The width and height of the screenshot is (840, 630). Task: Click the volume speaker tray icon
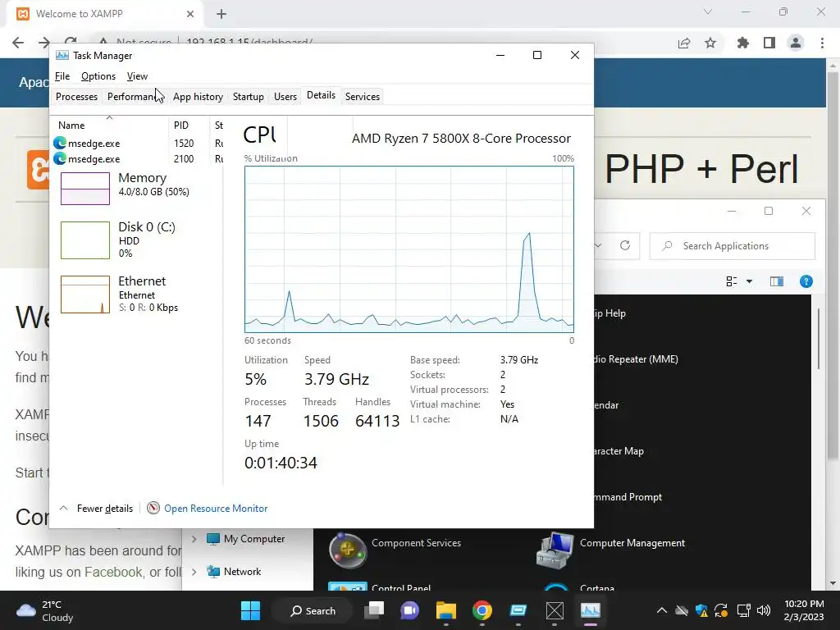pos(764,610)
